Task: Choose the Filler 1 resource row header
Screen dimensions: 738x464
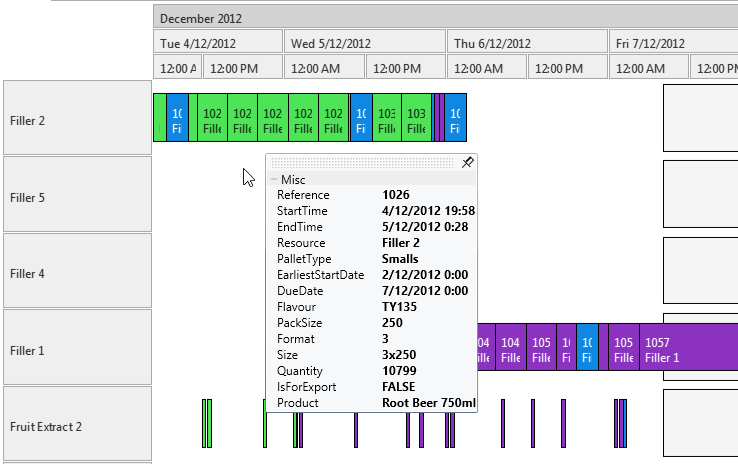Action: [x=77, y=349]
